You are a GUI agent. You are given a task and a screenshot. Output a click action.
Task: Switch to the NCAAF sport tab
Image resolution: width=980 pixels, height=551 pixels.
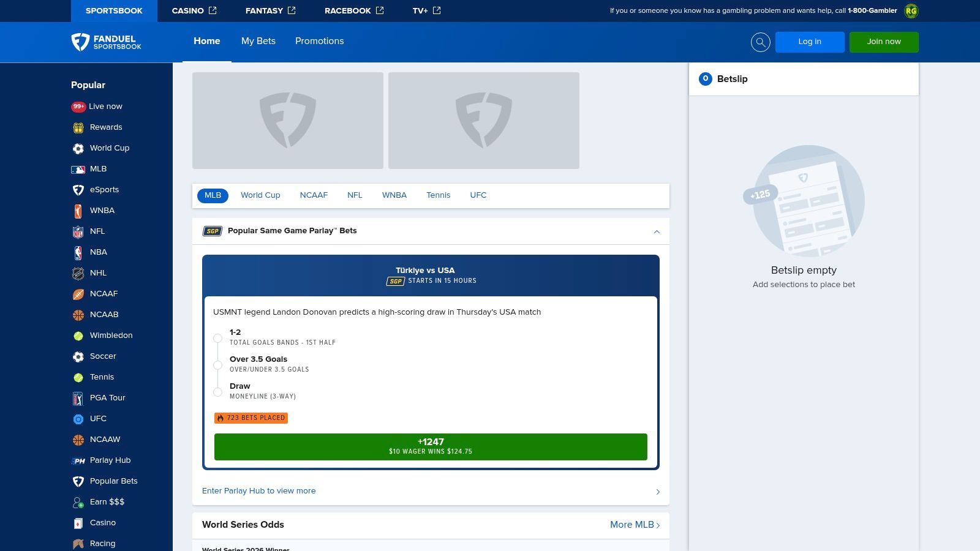[x=314, y=195]
